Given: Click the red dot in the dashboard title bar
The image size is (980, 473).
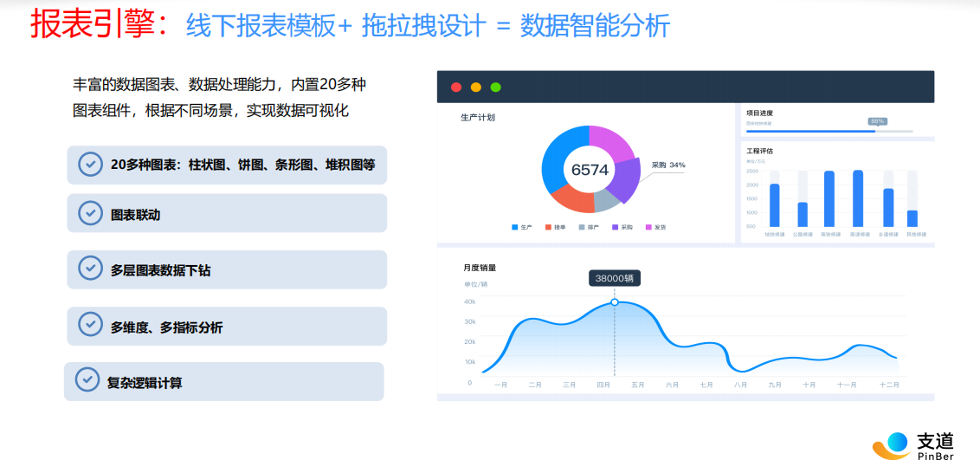Looking at the screenshot, I should (x=456, y=87).
